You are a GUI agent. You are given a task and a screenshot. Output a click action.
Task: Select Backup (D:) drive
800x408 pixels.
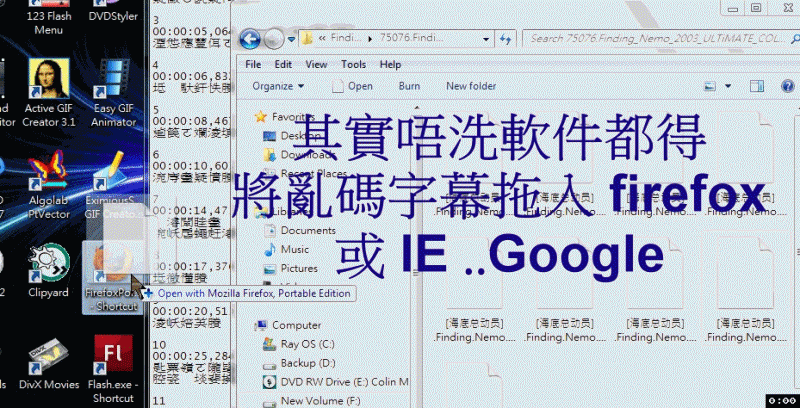pyautogui.click(x=298, y=363)
